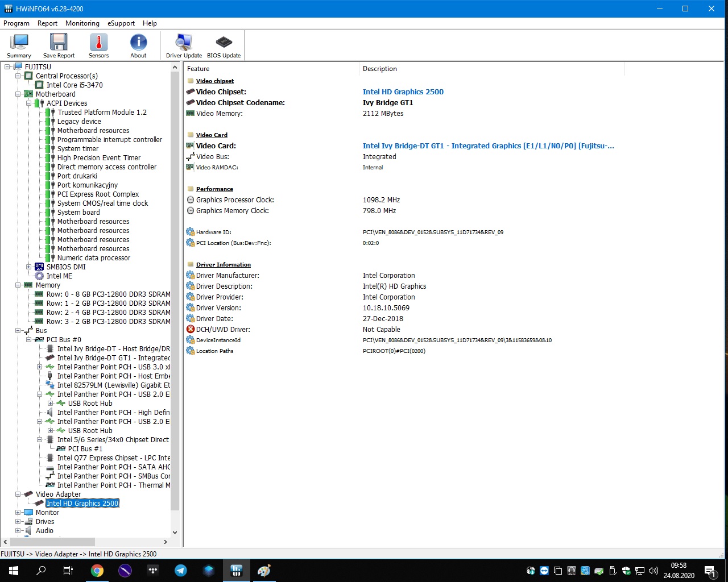Open the TeamViewer tray icon

click(544, 571)
